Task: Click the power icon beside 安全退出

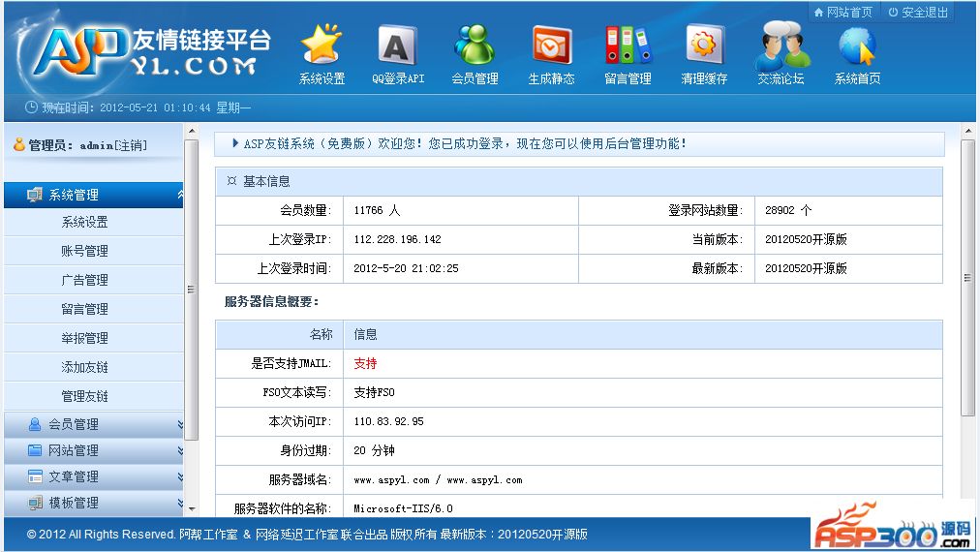Action: pos(893,12)
